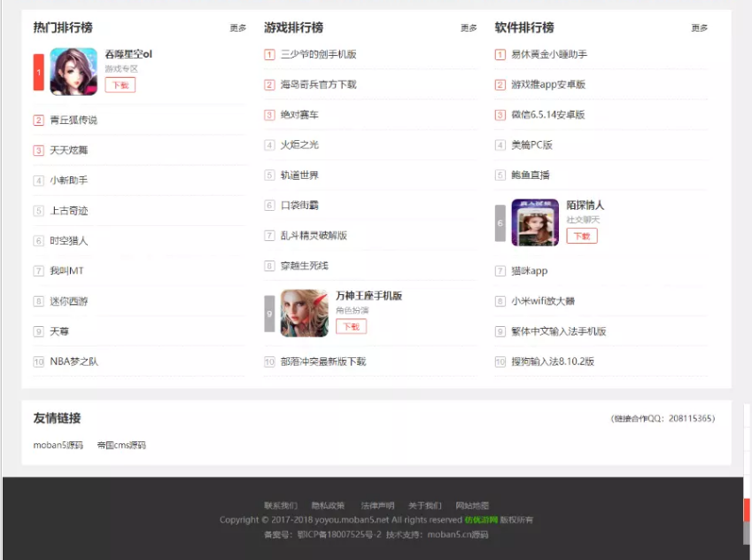This screenshot has height=560, width=752.
Task: Open 迷你西游 ranking entry
Action: [x=68, y=301]
